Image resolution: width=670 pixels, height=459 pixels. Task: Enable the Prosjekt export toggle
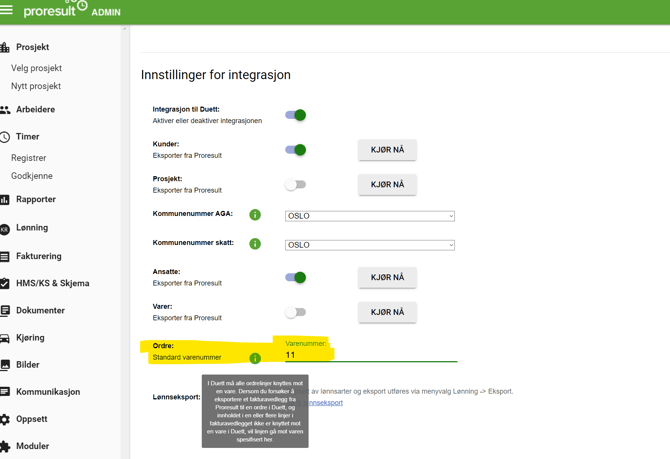coord(295,185)
